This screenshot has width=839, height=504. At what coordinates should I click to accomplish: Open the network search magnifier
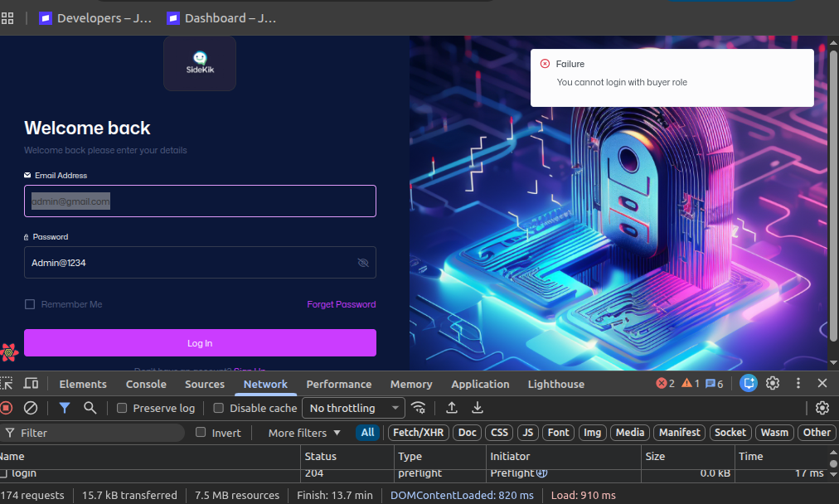(90, 408)
